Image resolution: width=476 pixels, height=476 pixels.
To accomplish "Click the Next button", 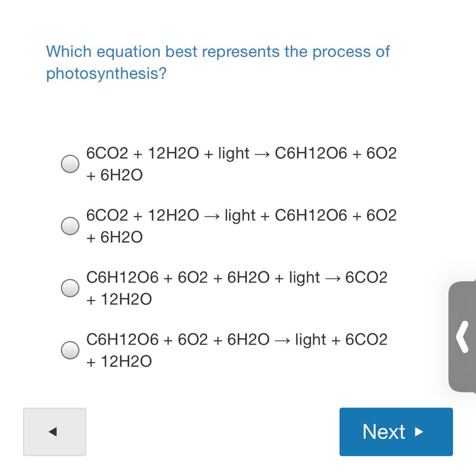I will coord(395,432).
